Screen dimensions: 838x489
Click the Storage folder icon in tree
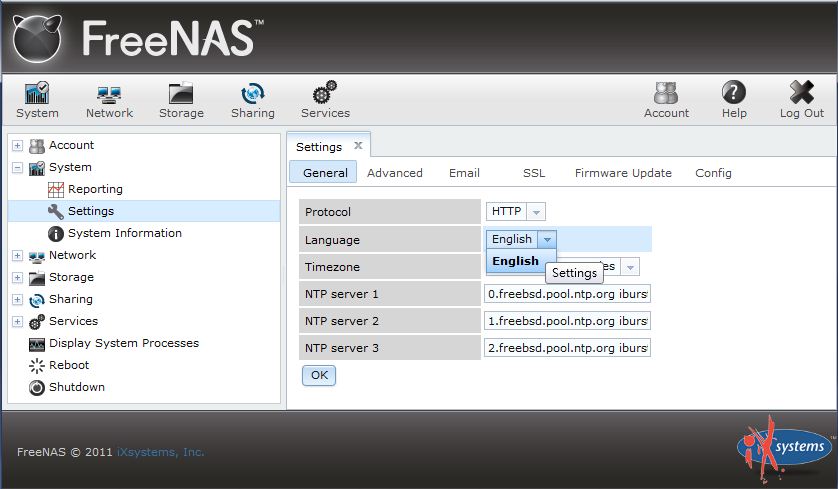pyautogui.click(x=37, y=278)
